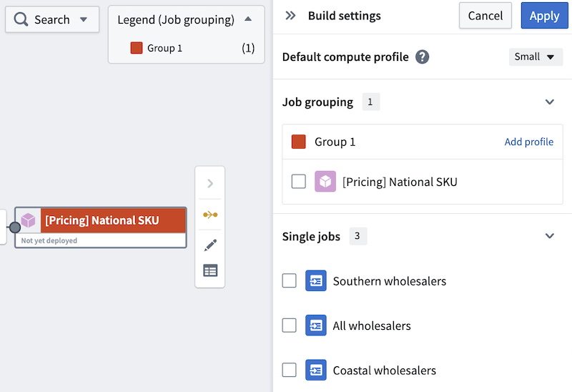Apply the build settings
The image size is (572, 392).
pyautogui.click(x=544, y=16)
